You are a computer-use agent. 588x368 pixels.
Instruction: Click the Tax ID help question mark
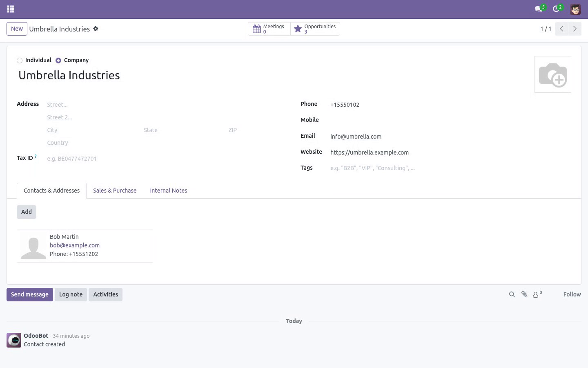[36, 156]
